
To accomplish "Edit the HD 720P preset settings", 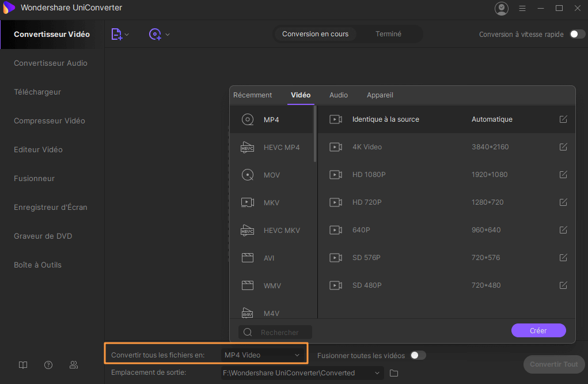I will 563,202.
